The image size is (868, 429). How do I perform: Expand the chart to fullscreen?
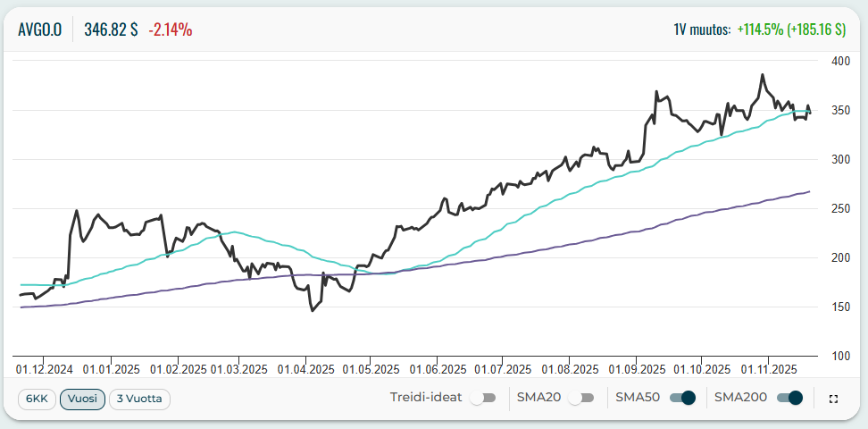pyautogui.click(x=833, y=399)
